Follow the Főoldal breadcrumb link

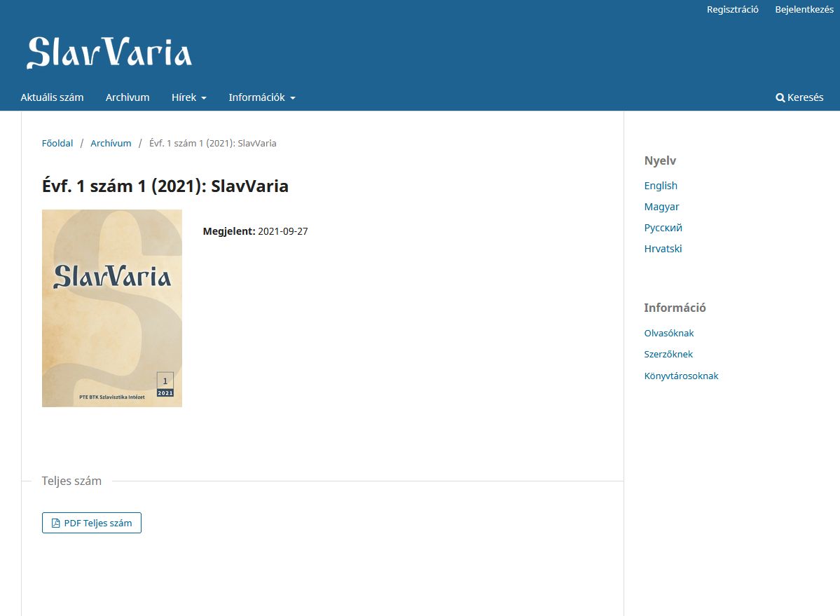tap(57, 143)
